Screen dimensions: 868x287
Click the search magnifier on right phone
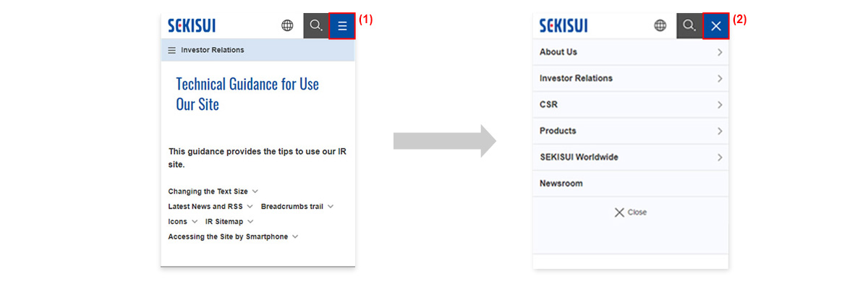click(x=689, y=26)
